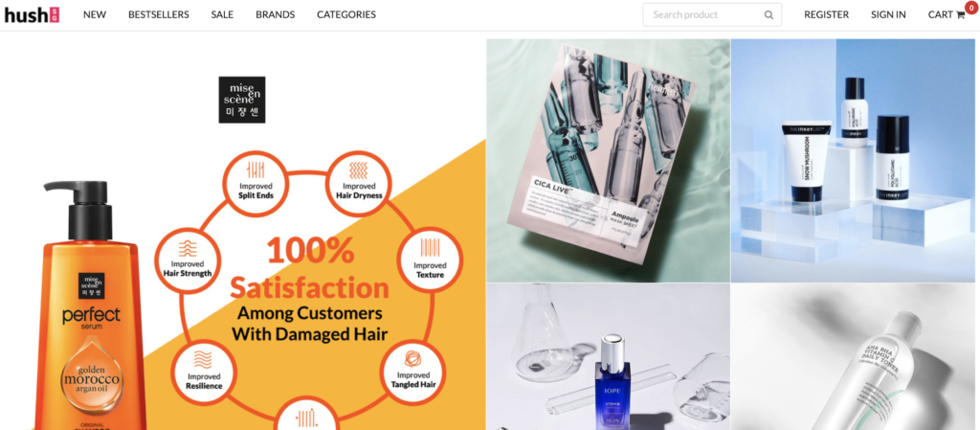Expand the BRANDS menu
The width and height of the screenshot is (980, 430).
275,14
